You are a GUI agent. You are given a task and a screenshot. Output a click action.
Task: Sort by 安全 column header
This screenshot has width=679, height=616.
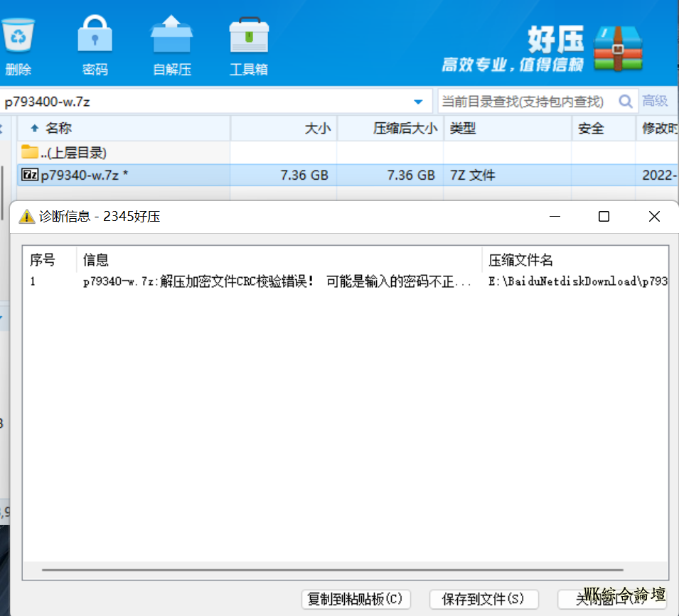604,128
